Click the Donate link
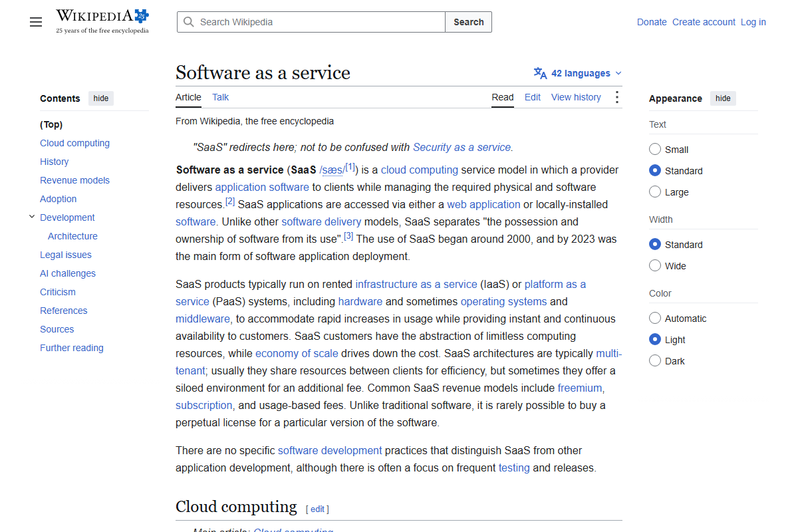The width and height of the screenshot is (798, 532). [x=652, y=22]
